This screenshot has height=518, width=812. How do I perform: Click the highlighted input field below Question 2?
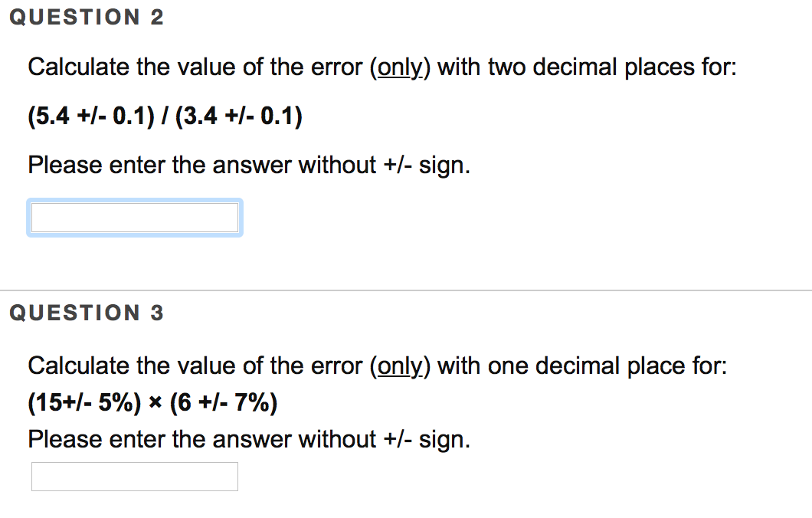(x=135, y=218)
